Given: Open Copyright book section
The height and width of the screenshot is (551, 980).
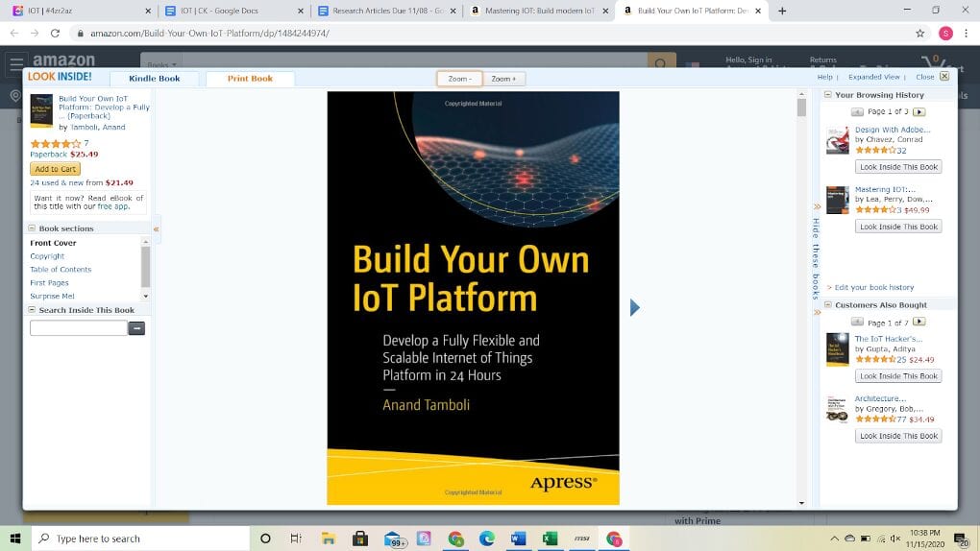Looking at the screenshot, I should point(47,256).
